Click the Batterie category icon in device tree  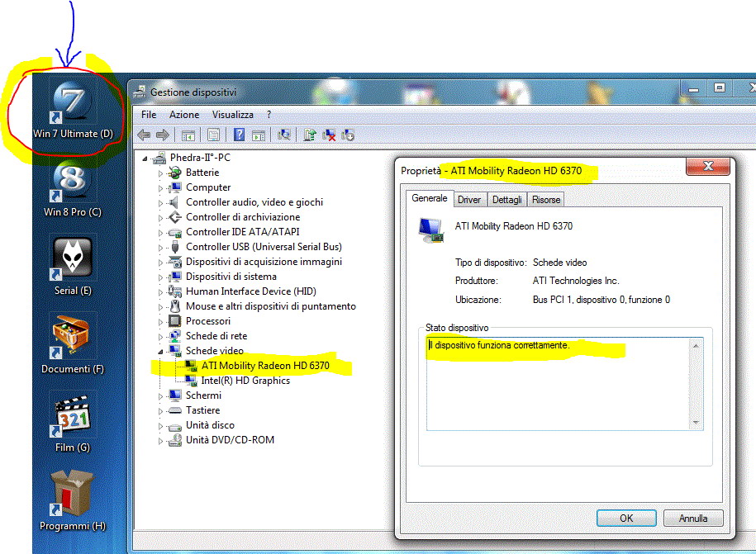[174, 173]
